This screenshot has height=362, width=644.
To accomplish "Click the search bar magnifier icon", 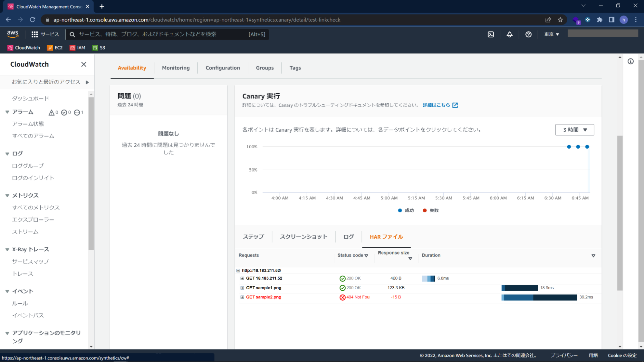I will click(72, 34).
